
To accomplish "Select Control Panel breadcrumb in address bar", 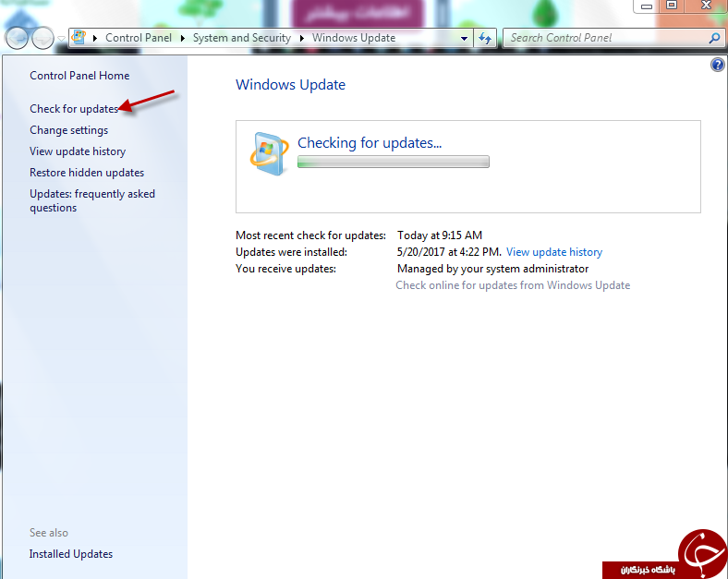I will 139,38.
